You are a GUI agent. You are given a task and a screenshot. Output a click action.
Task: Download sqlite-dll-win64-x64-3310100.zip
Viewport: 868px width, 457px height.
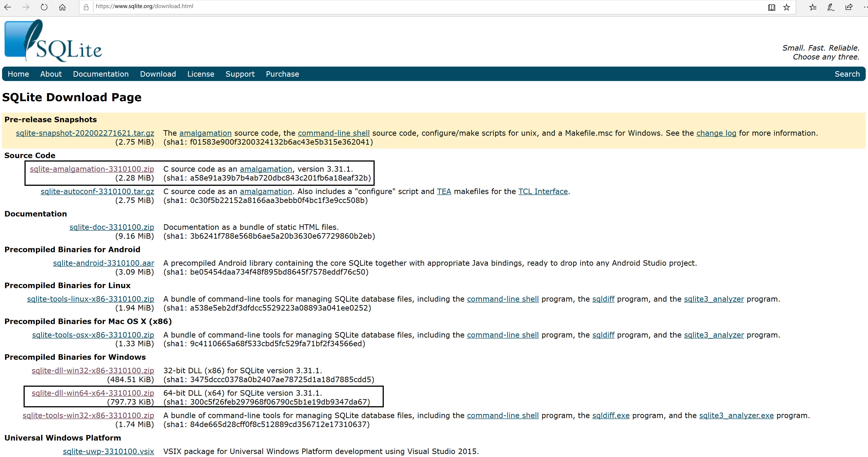(x=93, y=393)
